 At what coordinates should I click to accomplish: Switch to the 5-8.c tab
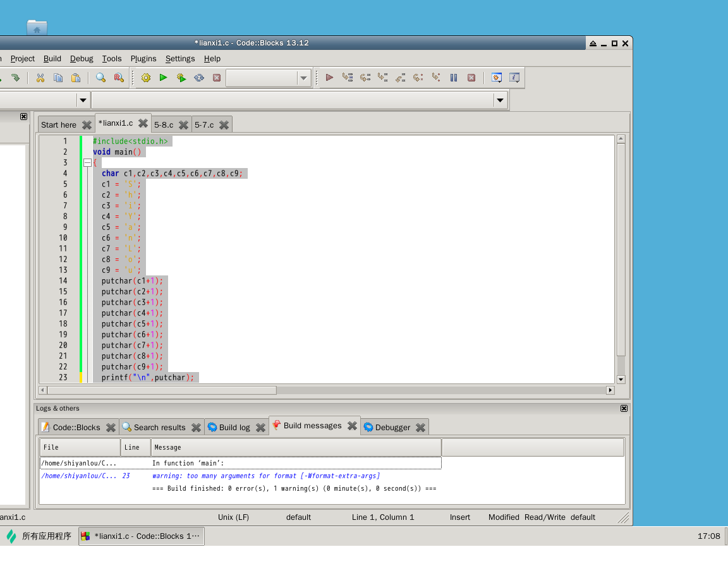164,125
